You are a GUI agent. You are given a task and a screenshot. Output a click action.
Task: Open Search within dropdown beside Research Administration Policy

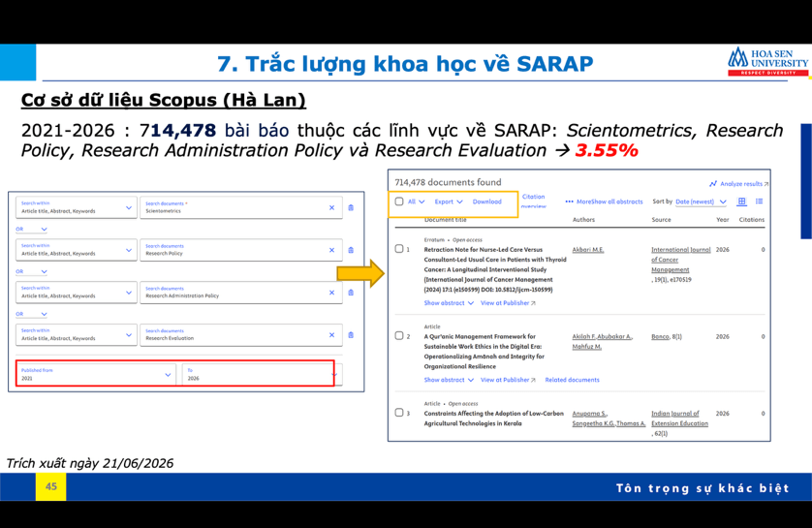click(x=77, y=293)
